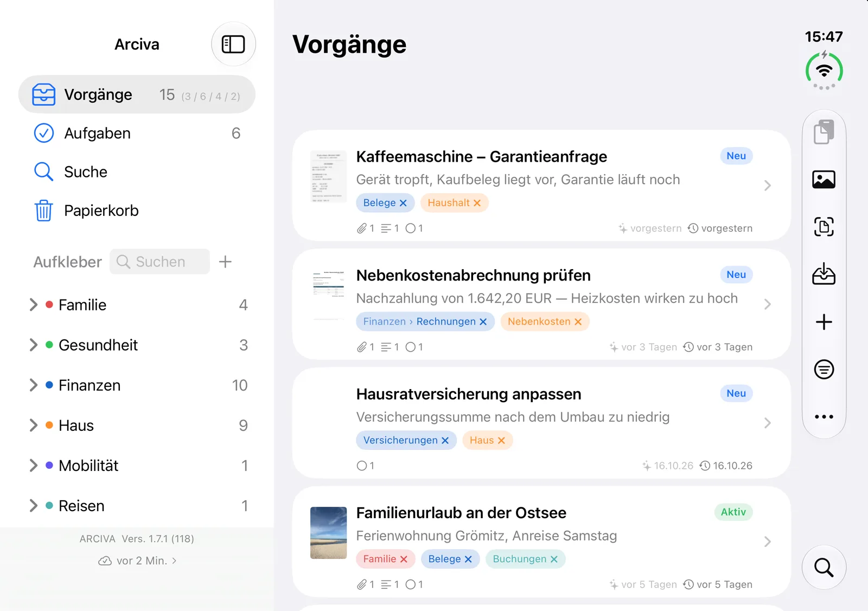Remove the Haushalt tag
Screen dimensions: 868x611
pyautogui.click(x=477, y=203)
